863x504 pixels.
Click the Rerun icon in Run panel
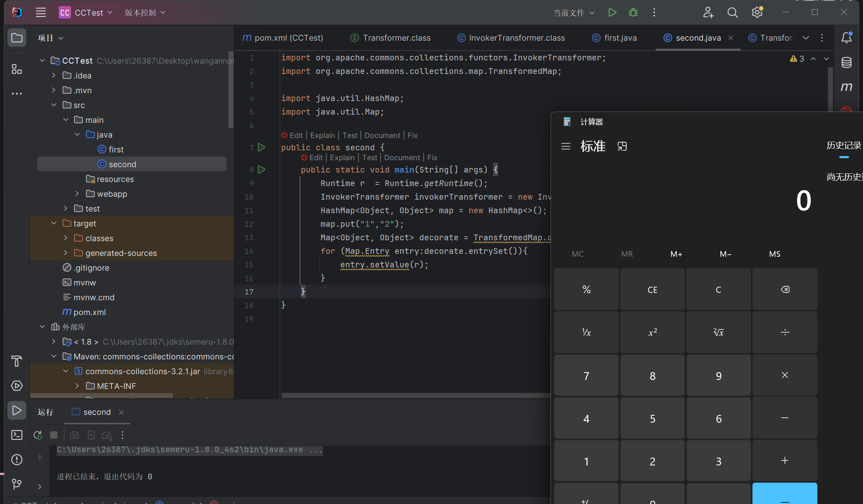(38, 435)
